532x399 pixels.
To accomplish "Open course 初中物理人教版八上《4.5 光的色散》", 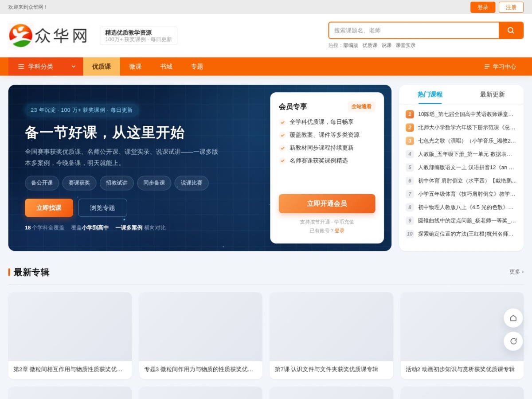I will [x=466, y=207].
